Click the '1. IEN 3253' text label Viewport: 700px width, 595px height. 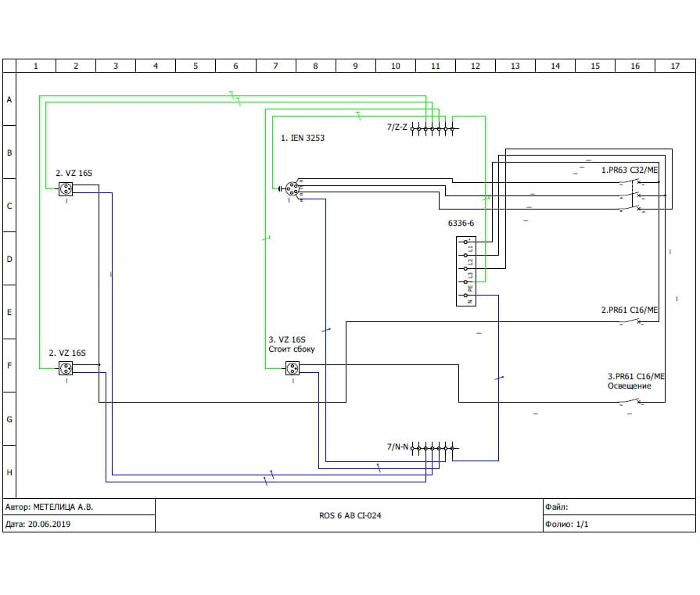tap(302, 138)
